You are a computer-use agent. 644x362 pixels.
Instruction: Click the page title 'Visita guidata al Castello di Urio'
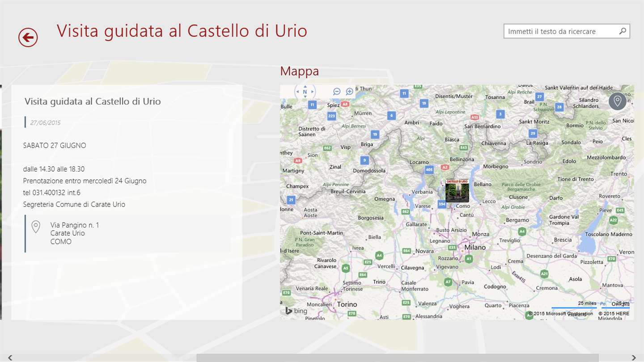tap(182, 31)
